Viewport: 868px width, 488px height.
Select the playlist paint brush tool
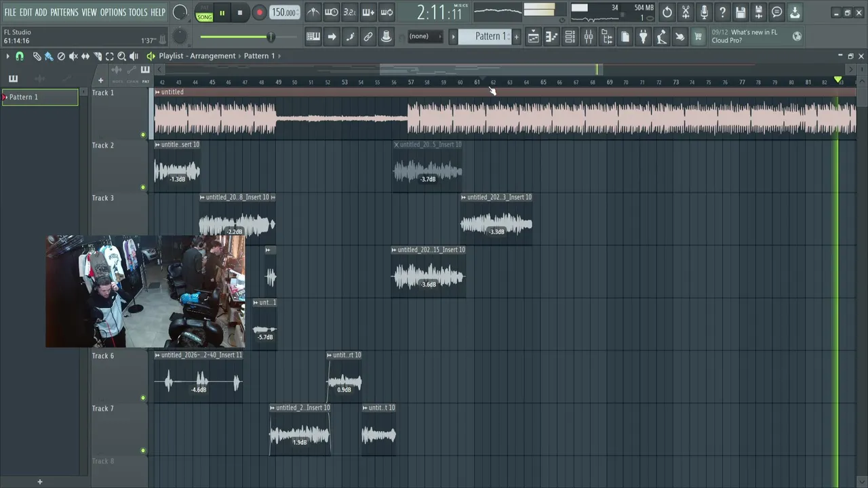(x=49, y=56)
